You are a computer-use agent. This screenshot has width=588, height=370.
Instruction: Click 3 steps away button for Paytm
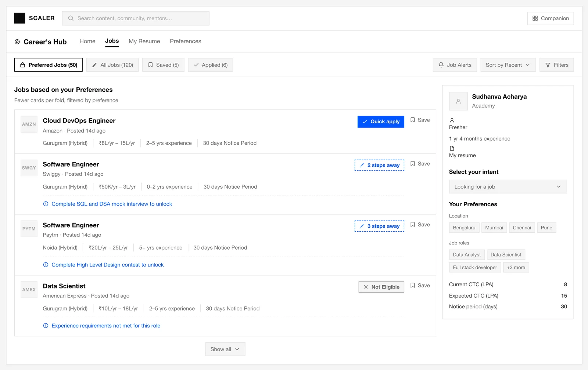coord(379,226)
